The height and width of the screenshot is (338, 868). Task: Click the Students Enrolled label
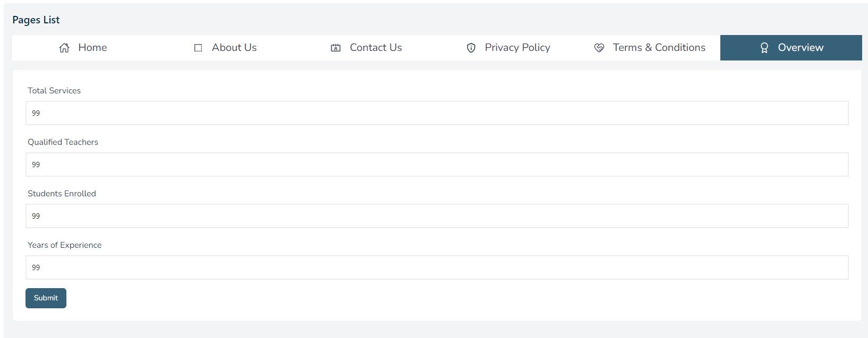[x=62, y=194]
